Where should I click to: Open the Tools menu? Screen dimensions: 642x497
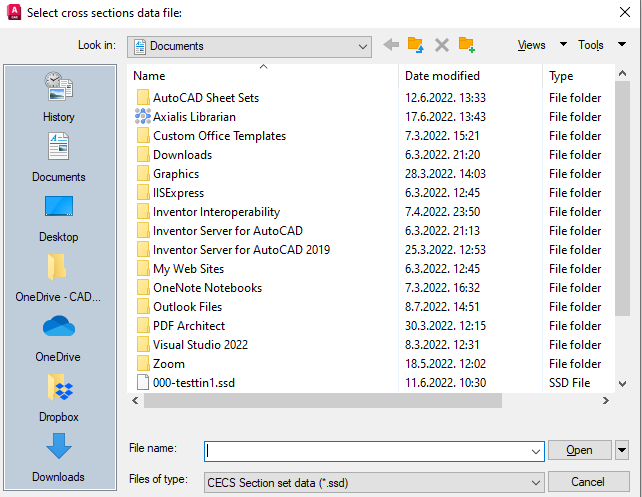click(x=602, y=45)
